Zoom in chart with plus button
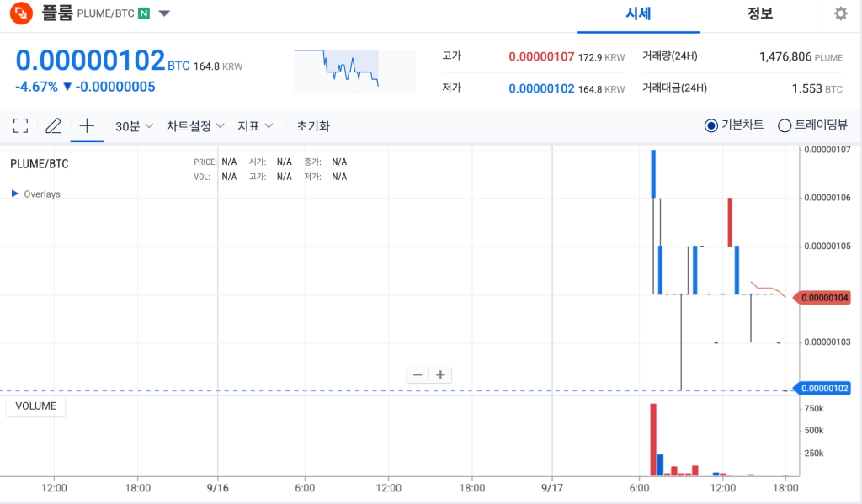862x504 pixels. [439, 375]
